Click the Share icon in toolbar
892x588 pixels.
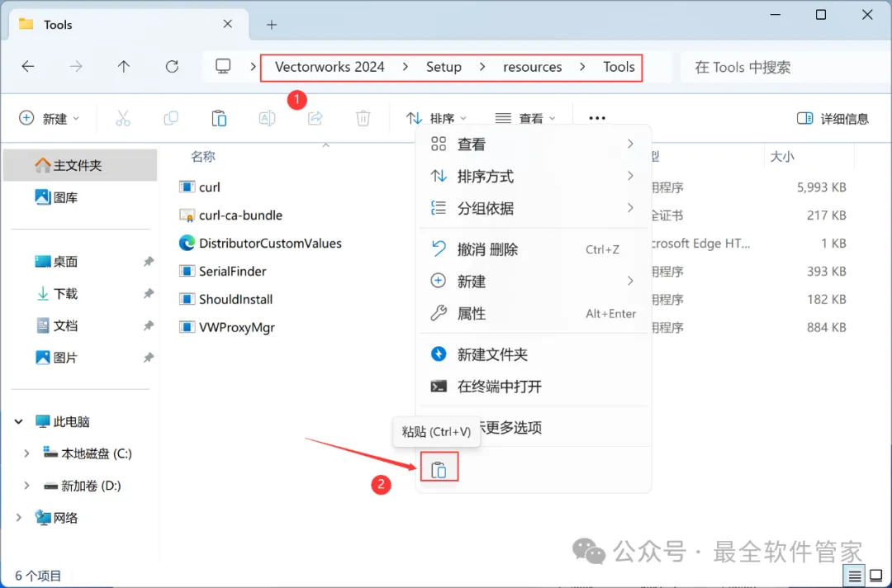(316, 118)
